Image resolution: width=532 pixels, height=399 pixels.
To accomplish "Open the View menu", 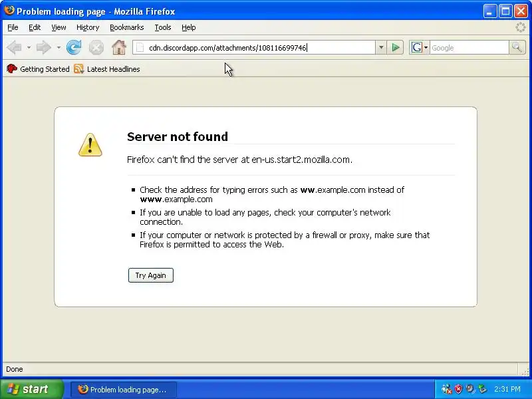I will coord(59,27).
